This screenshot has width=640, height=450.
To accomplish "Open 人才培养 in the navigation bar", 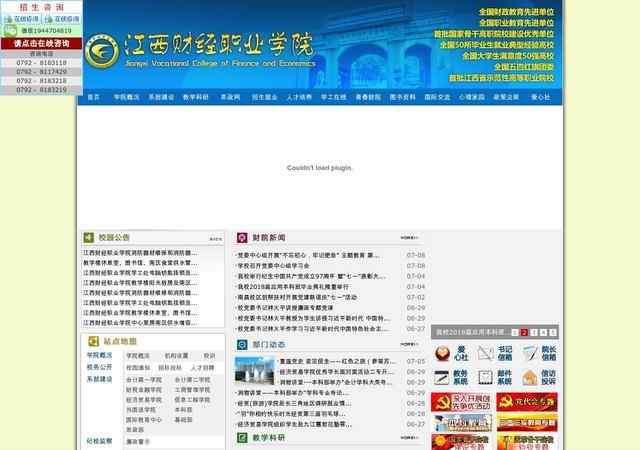I will (299, 97).
